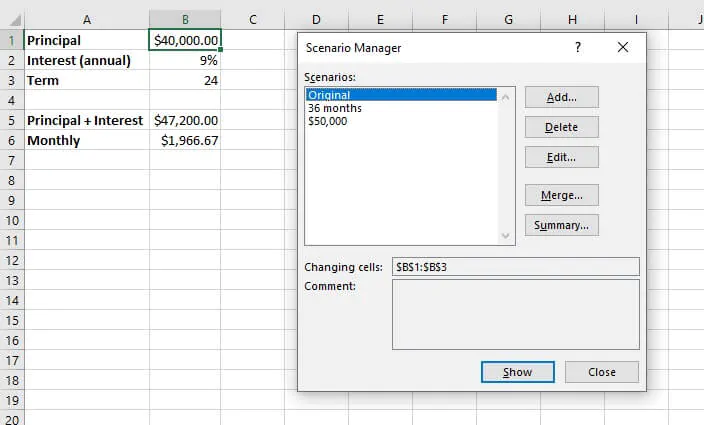Select column D header
Image resolution: width=704 pixels, height=425 pixels.
316,19
